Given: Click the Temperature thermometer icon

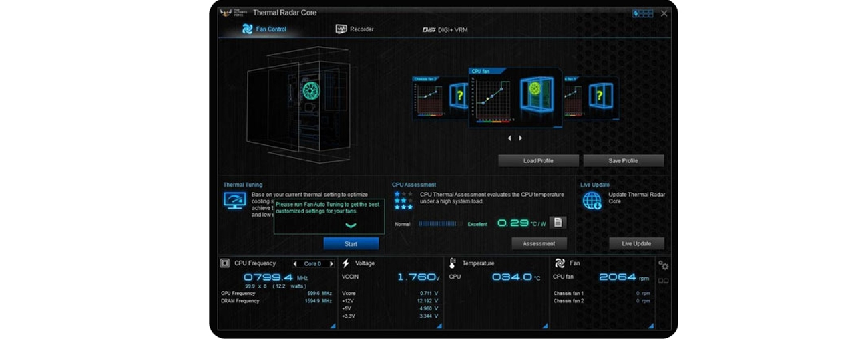Looking at the screenshot, I should tap(453, 263).
